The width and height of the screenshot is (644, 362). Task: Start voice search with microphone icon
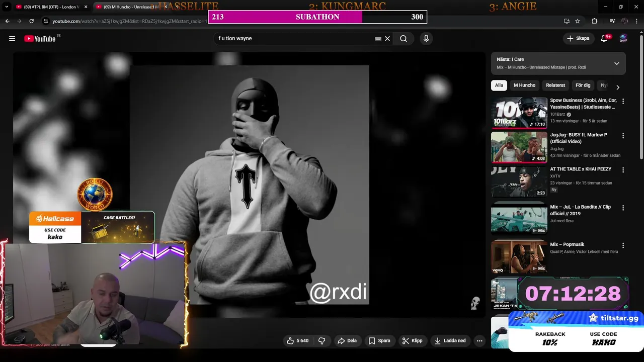point(426,39)
